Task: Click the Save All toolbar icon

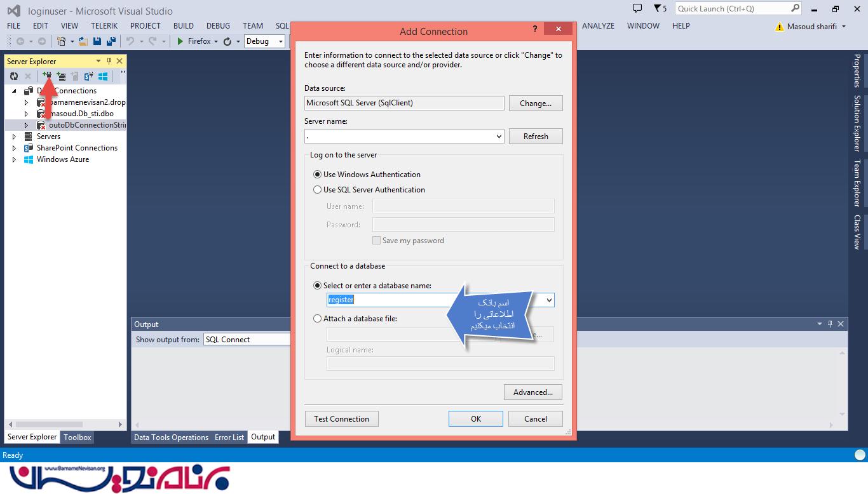Action: pyautogui.click(x=111, y=41)
